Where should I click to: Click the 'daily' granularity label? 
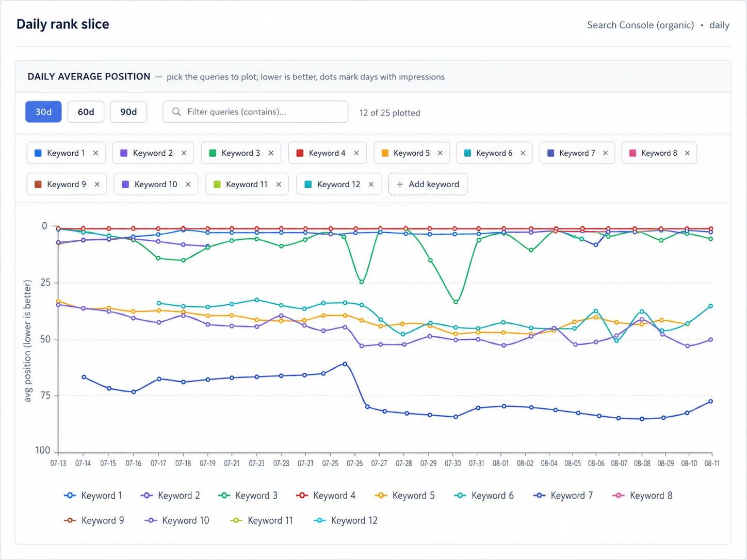(x=719, y=25)
